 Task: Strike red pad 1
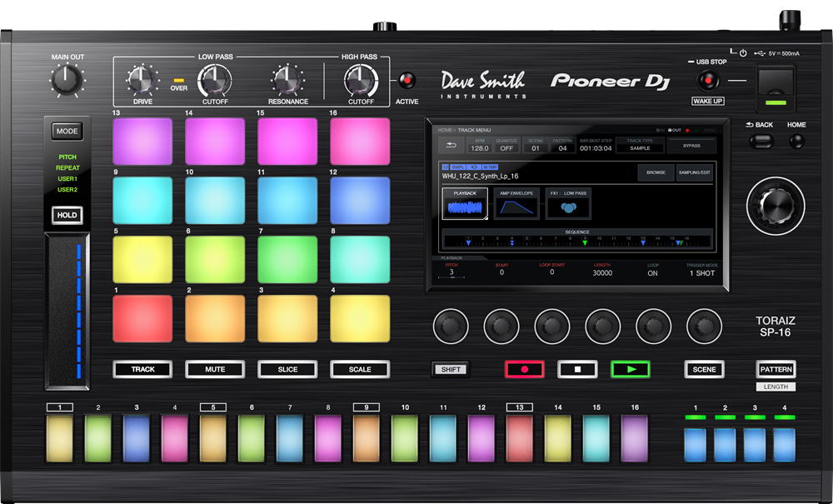click(142, 319)
